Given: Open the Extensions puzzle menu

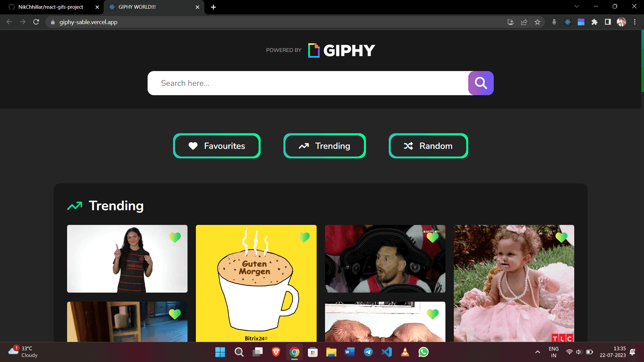Looking at the screenshot, I should coord(594,22).
